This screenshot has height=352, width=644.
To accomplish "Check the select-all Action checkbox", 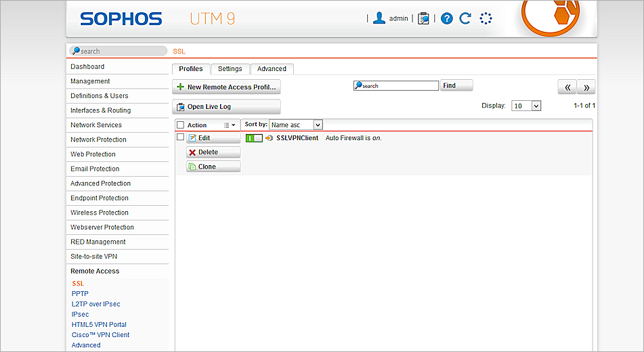I will pyautogui.click(x=180, y=125).
